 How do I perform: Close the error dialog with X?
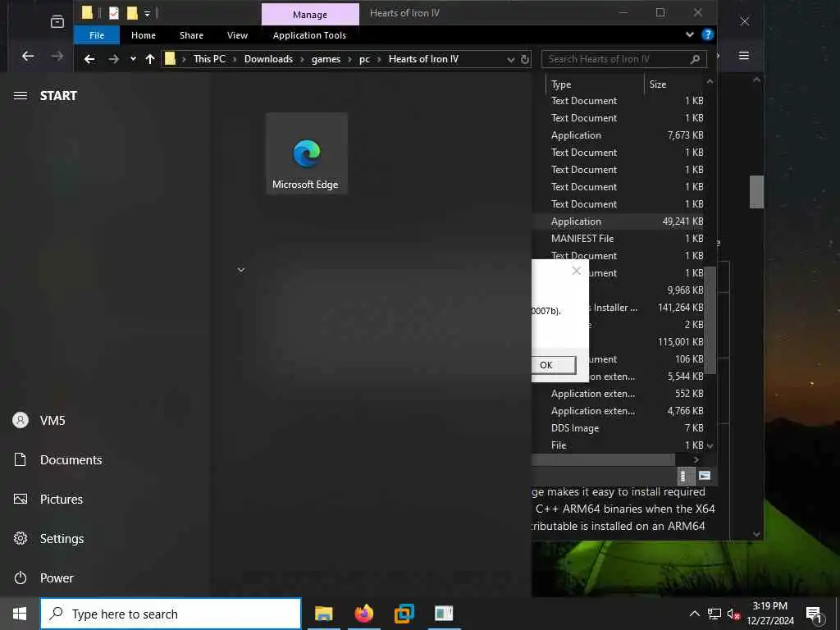coord(577,271)
